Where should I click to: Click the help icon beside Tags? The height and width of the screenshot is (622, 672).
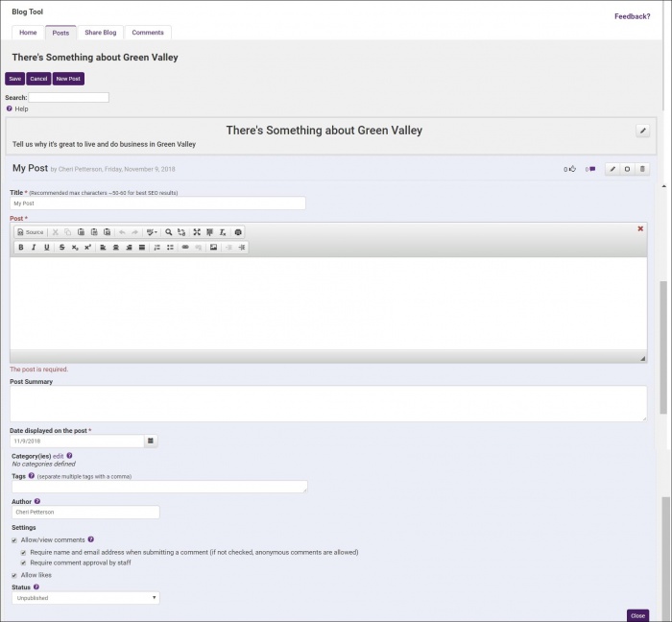pos(32,475)
